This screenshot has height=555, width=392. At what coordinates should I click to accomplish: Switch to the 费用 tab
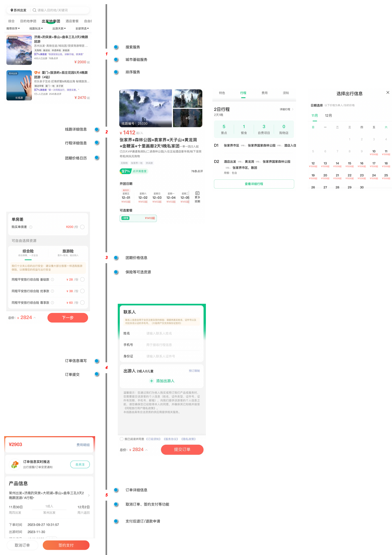tap(264, 93)
